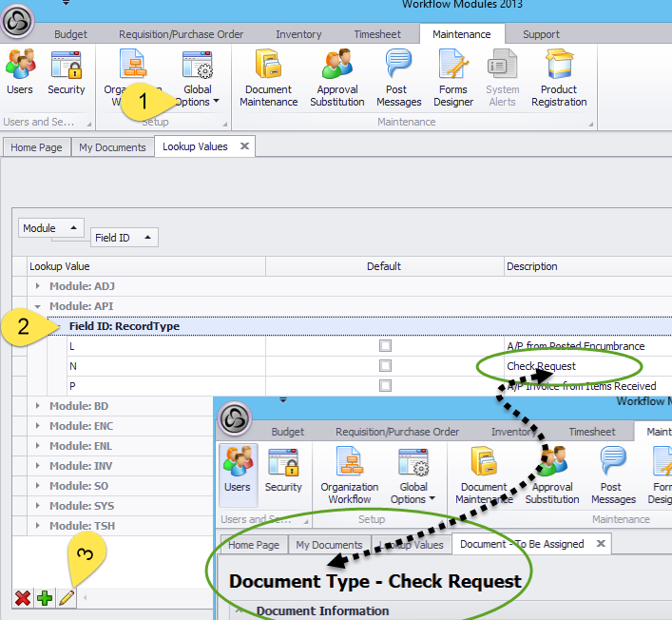
Task: Close the Lookup Values tab
Action: 244,146
